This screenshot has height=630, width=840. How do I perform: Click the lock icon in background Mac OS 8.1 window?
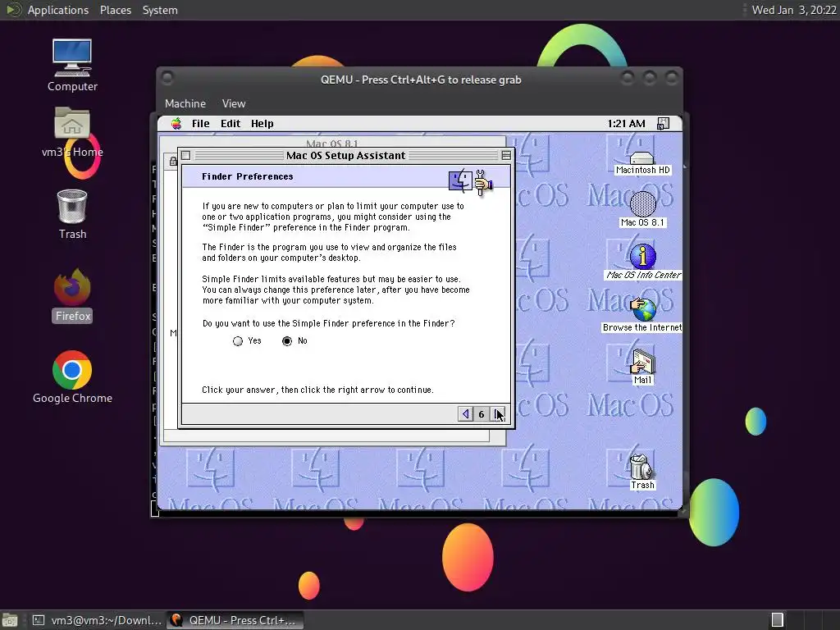173,161
